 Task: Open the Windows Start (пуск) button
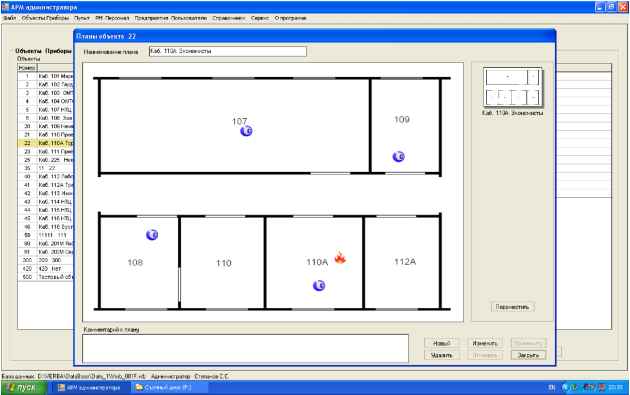pyautogui.click(x=24, y=388)
